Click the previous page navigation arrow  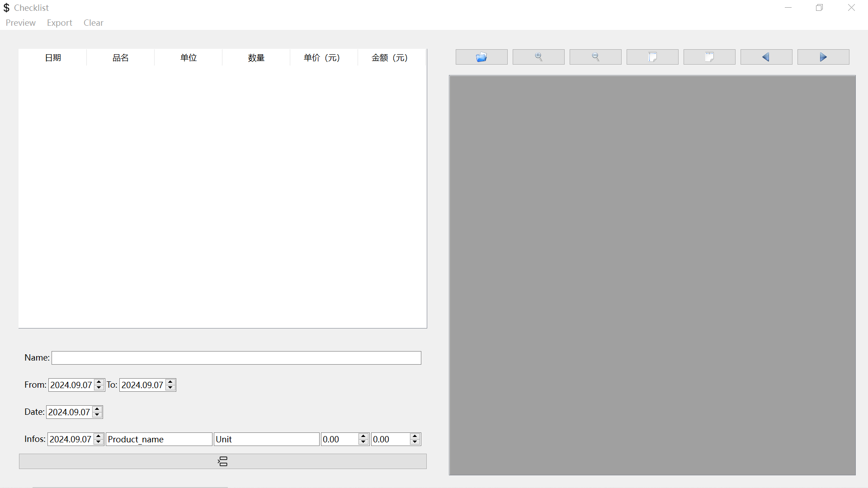[x=766, y=56]
